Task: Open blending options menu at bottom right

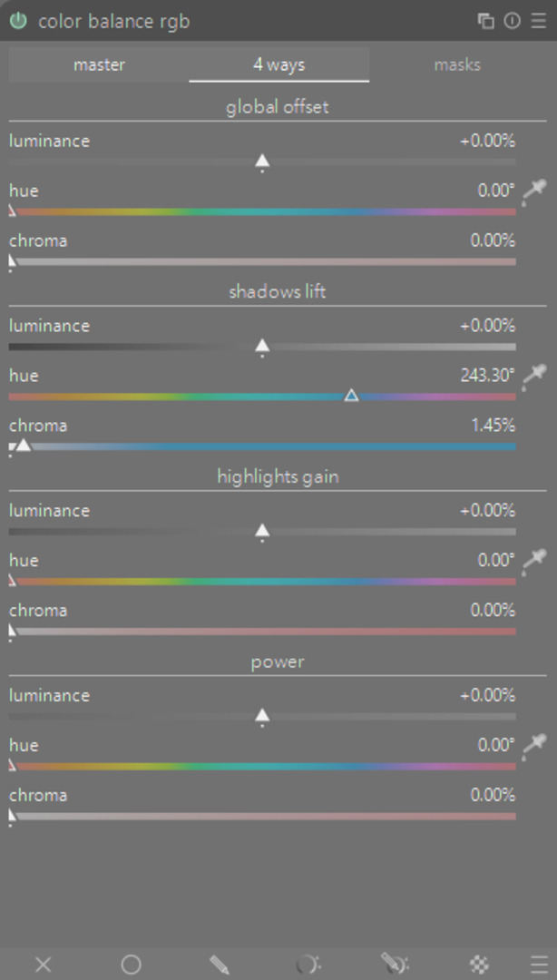Action: pos(540,965)
